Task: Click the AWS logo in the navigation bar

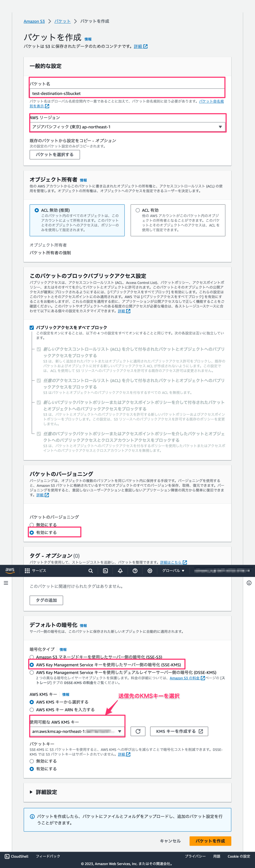Action: point(10,570)
